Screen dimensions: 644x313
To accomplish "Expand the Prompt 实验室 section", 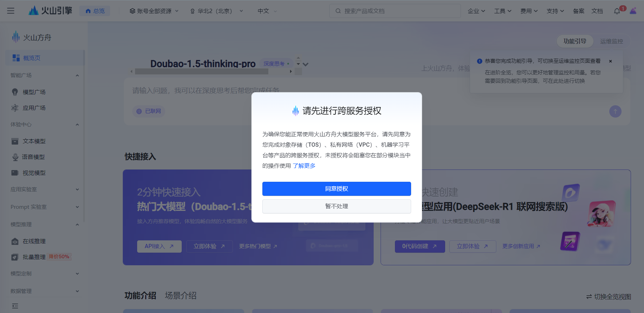I will point(77,207).
